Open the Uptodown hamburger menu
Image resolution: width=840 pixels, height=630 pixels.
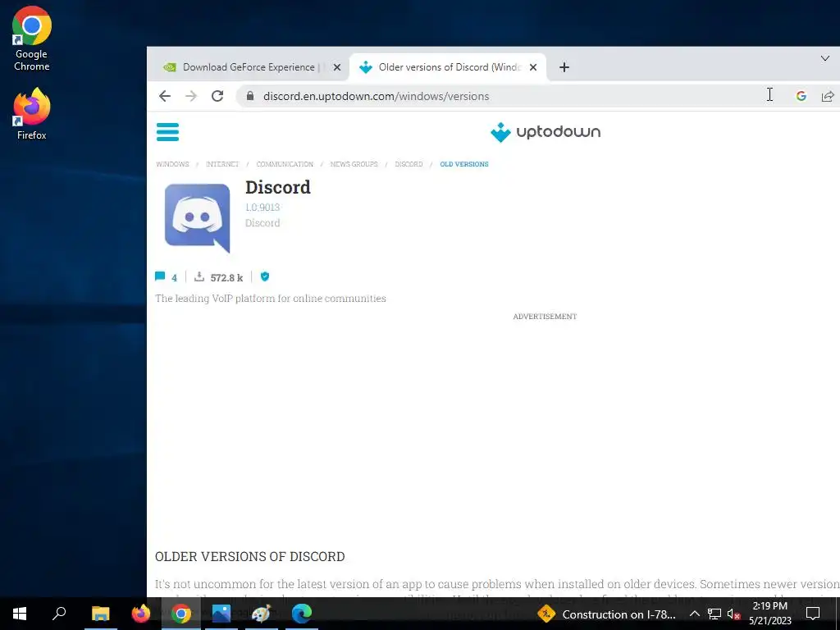[x=167, y=132]
